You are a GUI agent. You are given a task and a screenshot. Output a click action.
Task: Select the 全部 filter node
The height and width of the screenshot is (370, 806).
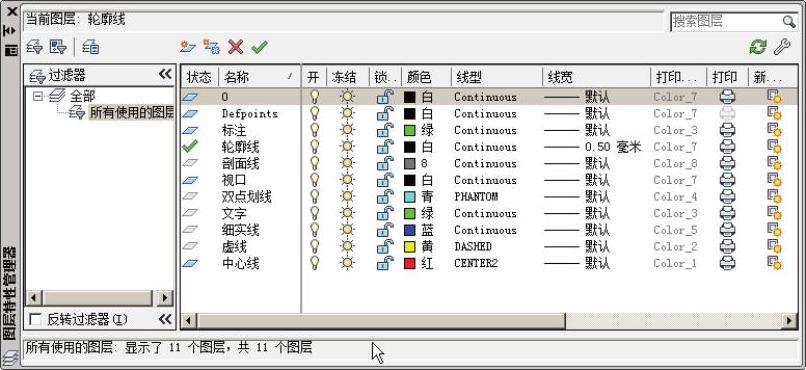(x=82, y=96)
